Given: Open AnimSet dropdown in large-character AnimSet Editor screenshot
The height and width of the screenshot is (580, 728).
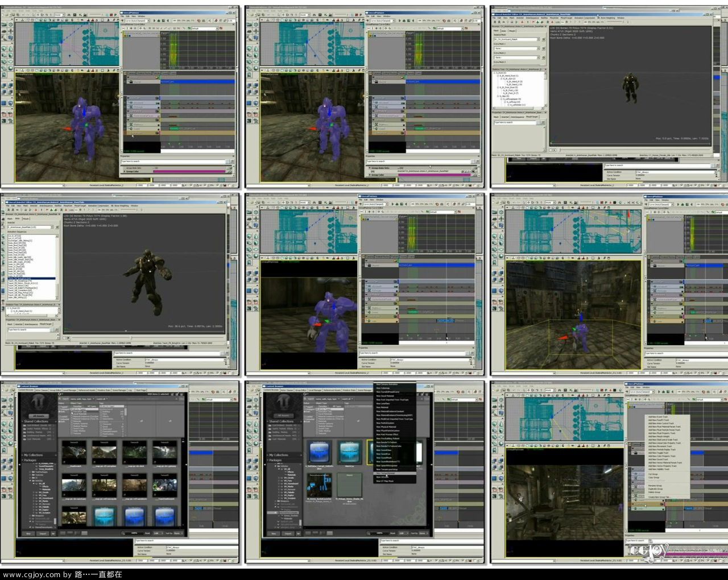Looking at the screenshot, I should 30,227.
